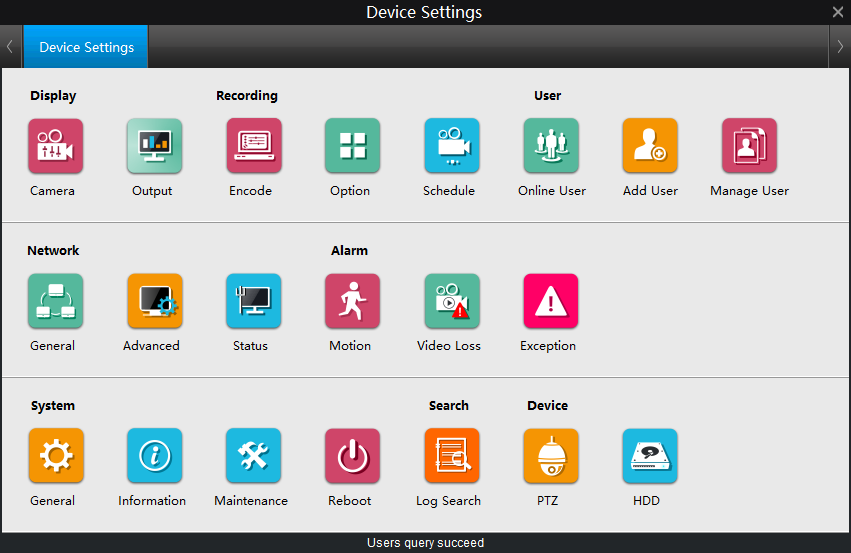Open Advanced network settings
The image size is (851, 553).
pos(154,301)
